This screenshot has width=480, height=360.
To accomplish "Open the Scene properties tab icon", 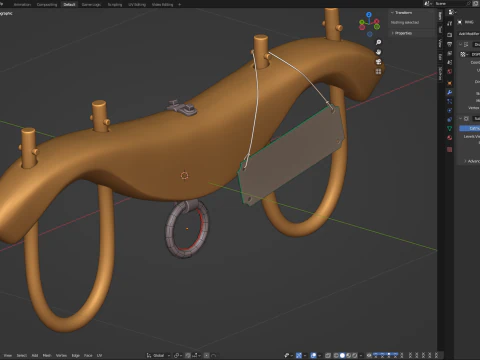I will click(450, 62).
